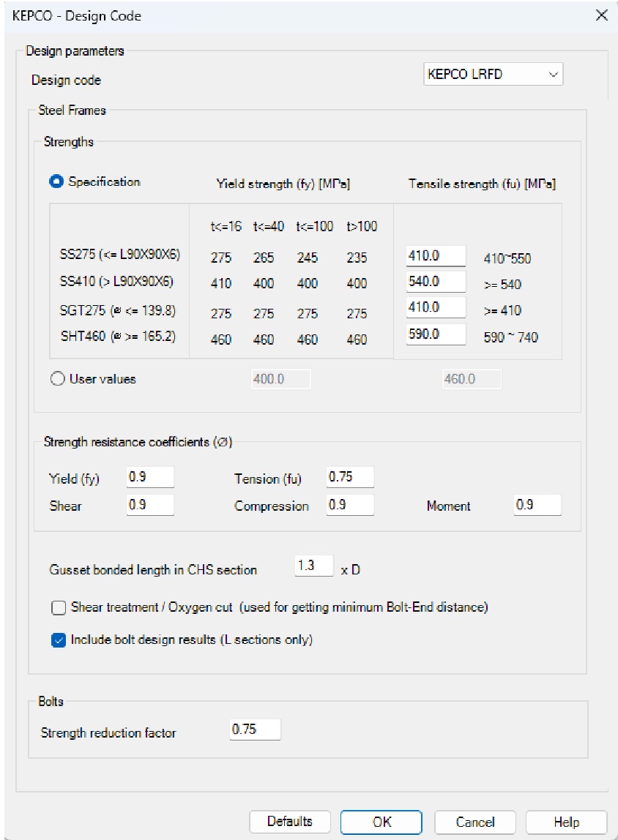Edit the Shear resistance coefficient
This screenshot has width=618, height=840.
[149, 505]
